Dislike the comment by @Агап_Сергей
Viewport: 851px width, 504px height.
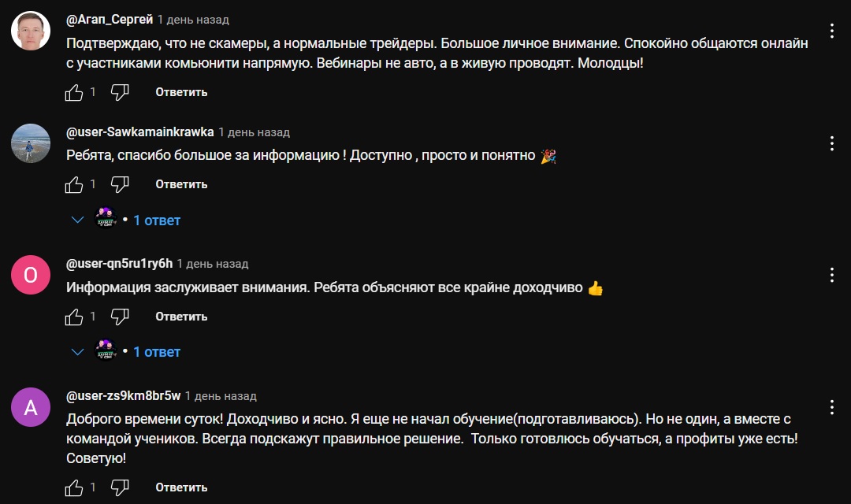120,92
